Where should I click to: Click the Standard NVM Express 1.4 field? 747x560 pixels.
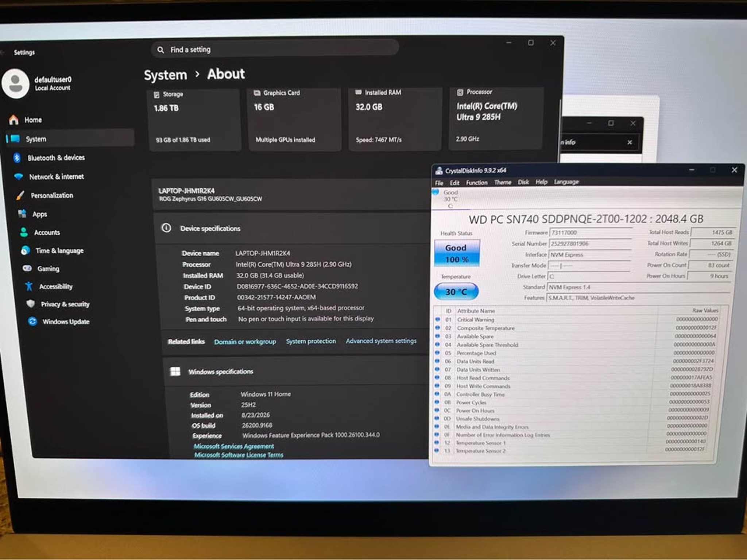click(x=638, y=287)
